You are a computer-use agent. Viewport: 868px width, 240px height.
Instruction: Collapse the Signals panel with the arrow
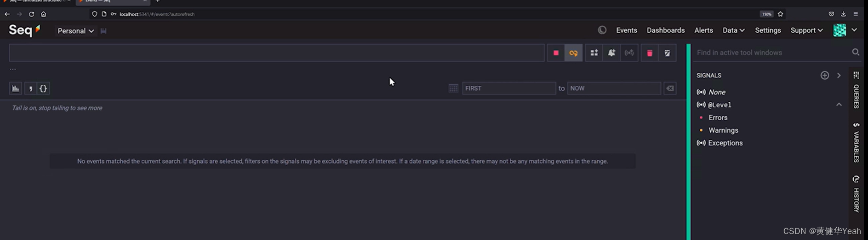[x=839, y=75]
